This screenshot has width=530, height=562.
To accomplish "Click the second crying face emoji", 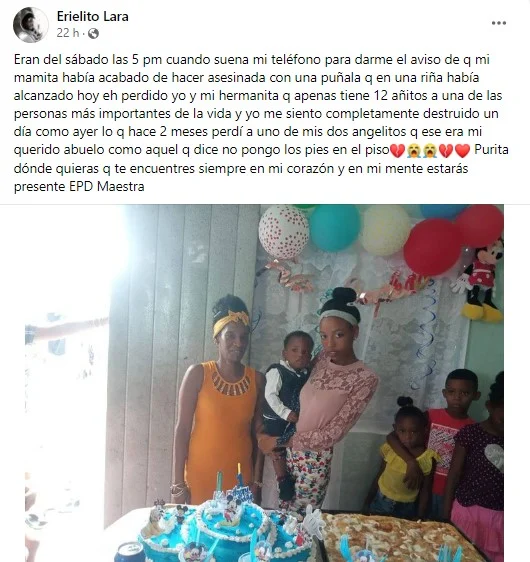I will [430, 151].
